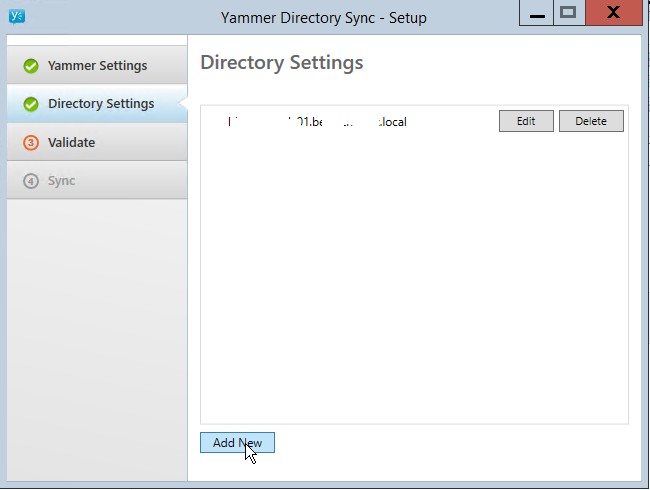The image size is (650, 490).
Task: Click the orange step 3 circle icon
Action: click(31, 143)
